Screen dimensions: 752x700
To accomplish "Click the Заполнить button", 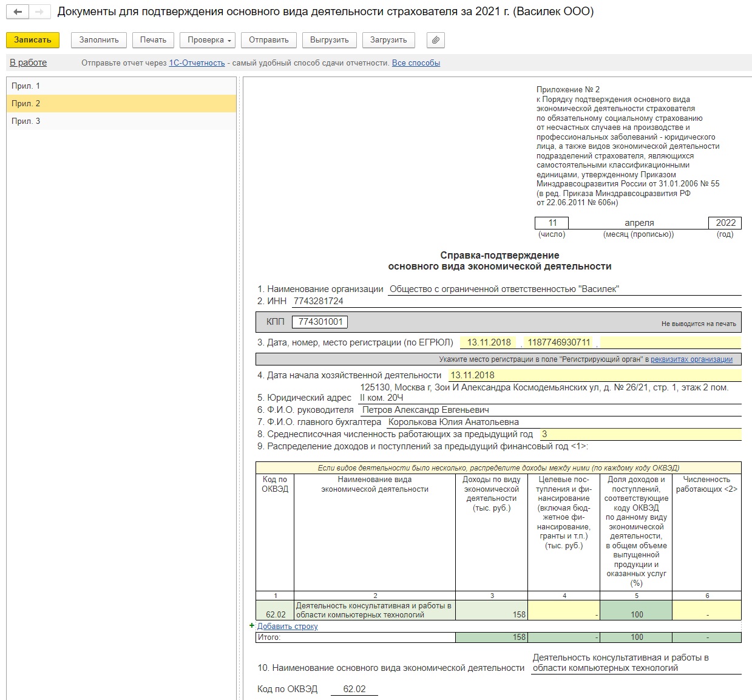I will [99, 40].
